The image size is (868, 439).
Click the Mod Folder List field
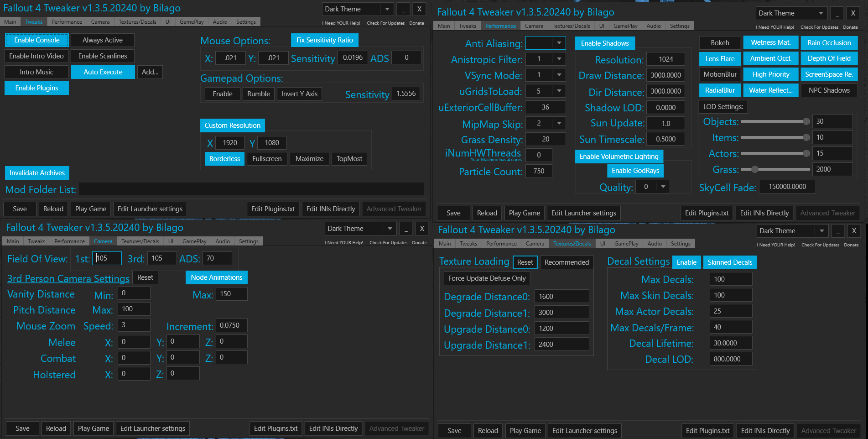point(252,189)
